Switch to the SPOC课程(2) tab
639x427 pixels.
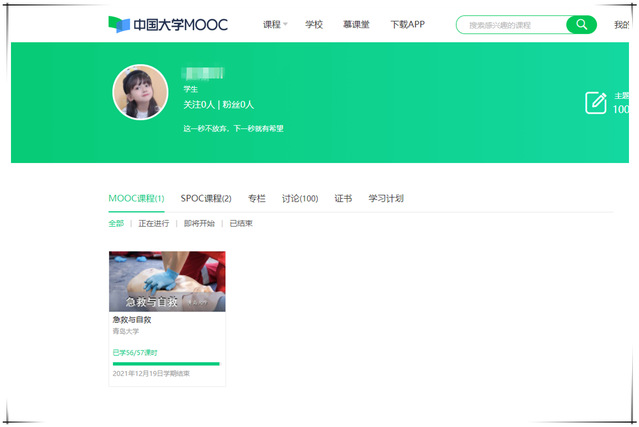coord(206,198)
